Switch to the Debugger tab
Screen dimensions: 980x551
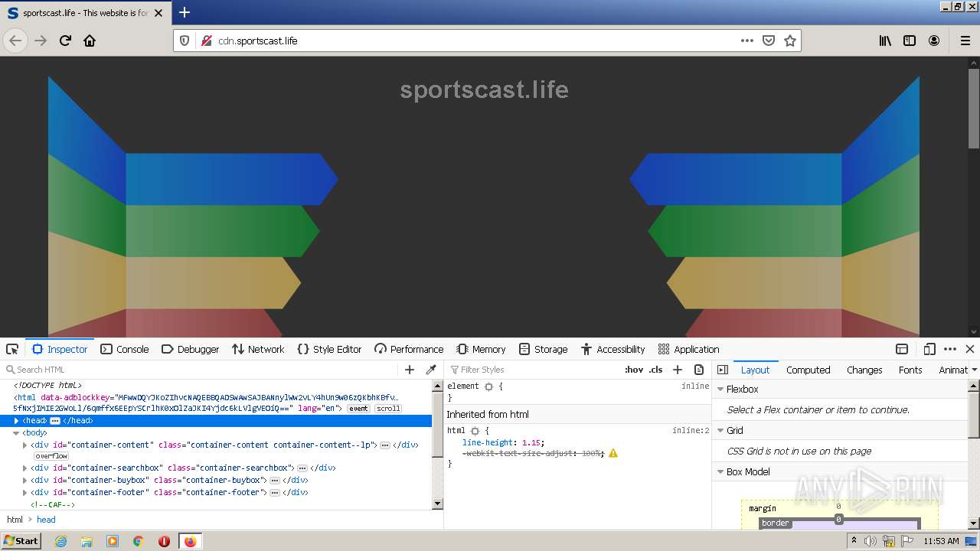[191, 349]
